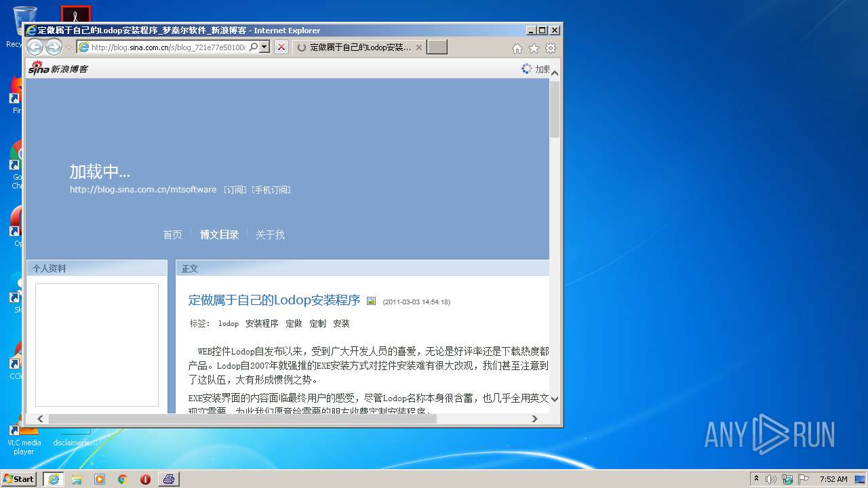Focus the address bar URL field
Screen dimensions: 868x488
168,47
